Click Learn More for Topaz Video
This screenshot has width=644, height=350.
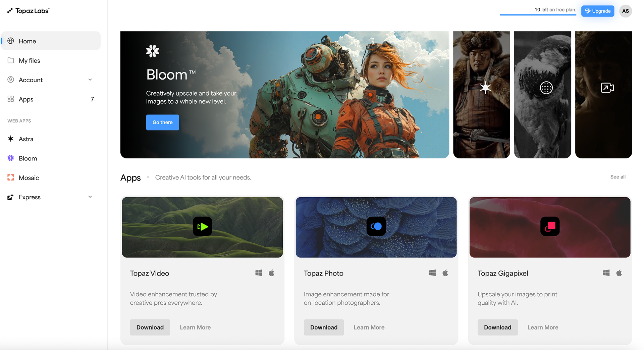[195, 327]
